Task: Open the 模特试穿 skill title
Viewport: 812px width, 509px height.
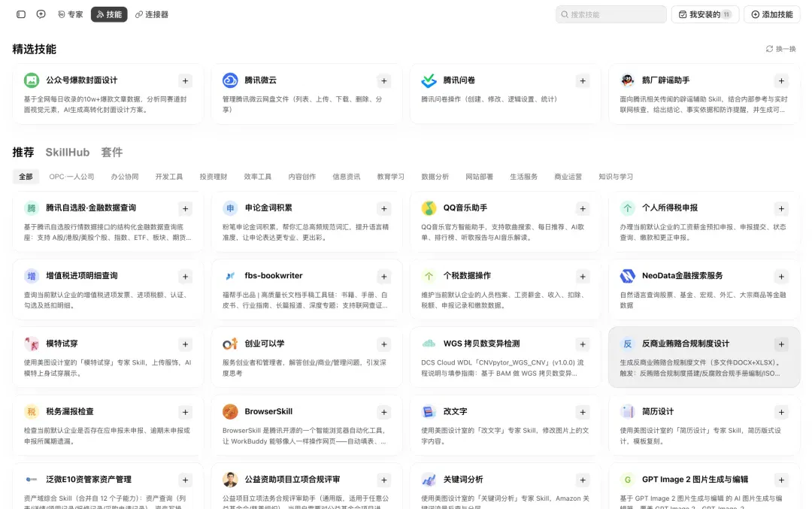Action: click(x=62, y=344)
